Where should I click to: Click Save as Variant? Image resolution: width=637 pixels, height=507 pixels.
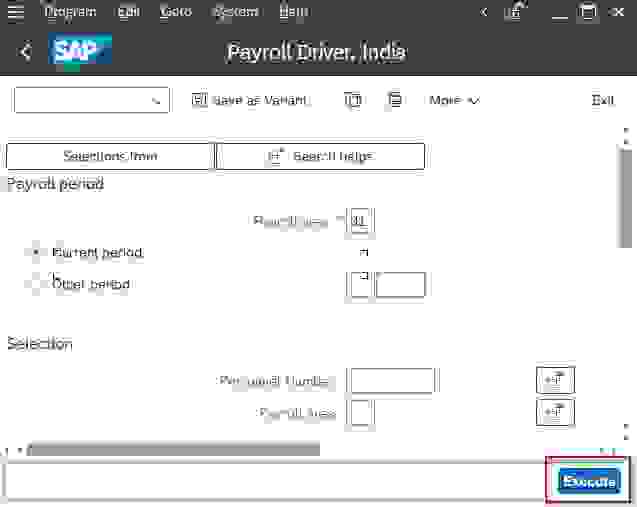249,100
